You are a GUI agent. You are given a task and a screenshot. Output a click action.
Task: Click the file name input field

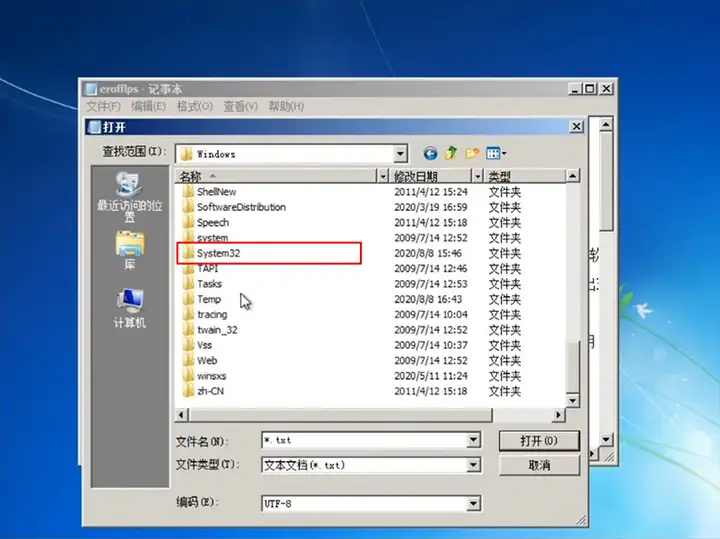click(365, 440)
